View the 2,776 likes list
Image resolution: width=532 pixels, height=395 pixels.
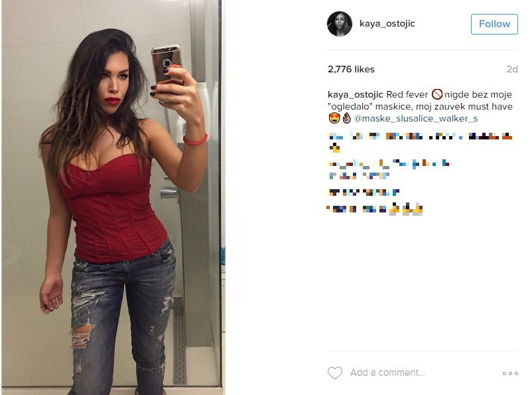[x=351, y=69]
